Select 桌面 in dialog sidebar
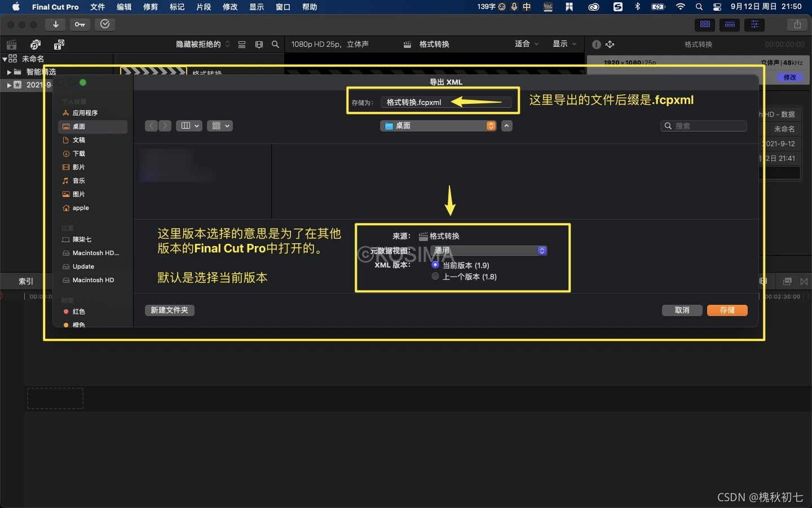The height and width of the screenshot is (508, 812). point(92,126)
